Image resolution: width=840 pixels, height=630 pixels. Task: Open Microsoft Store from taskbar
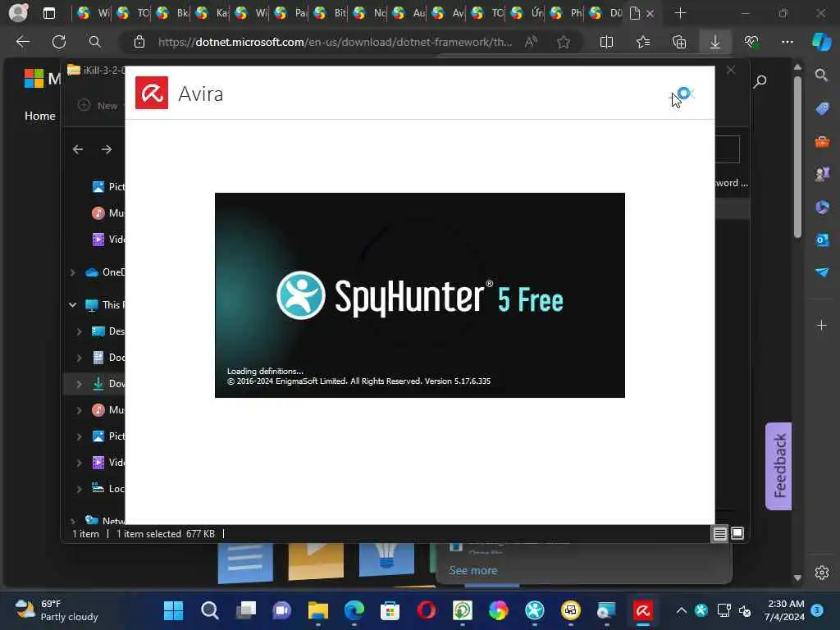click(x=390, y=610)
